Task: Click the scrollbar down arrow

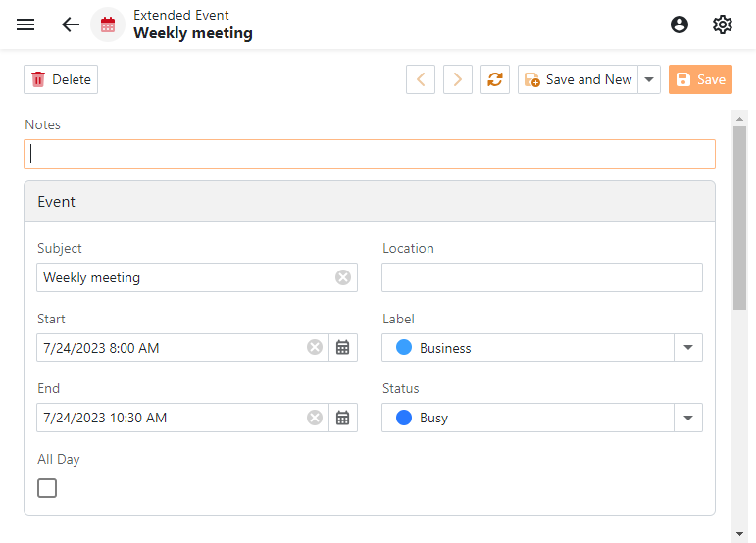Action: point(739,534)
